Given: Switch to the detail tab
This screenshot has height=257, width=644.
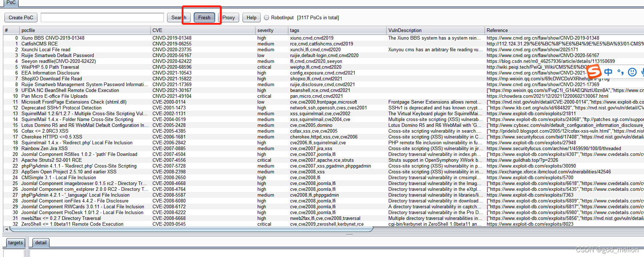Looking at the screenshot, I should click(x=41, y=243).
